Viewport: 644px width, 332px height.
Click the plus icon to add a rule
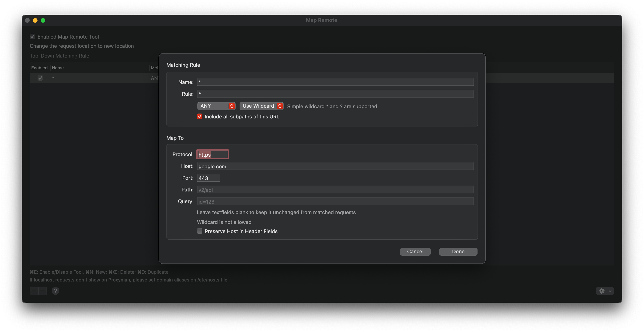34,291
